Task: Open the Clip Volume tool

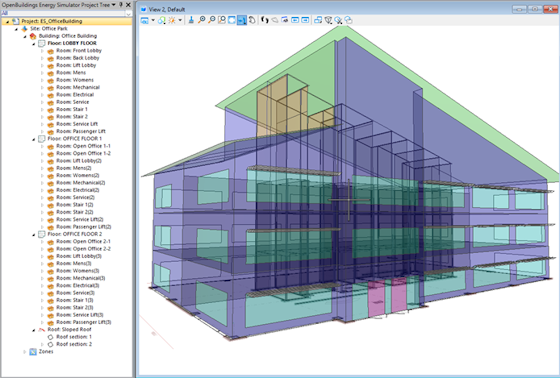Action: click(x=328, y=20)
